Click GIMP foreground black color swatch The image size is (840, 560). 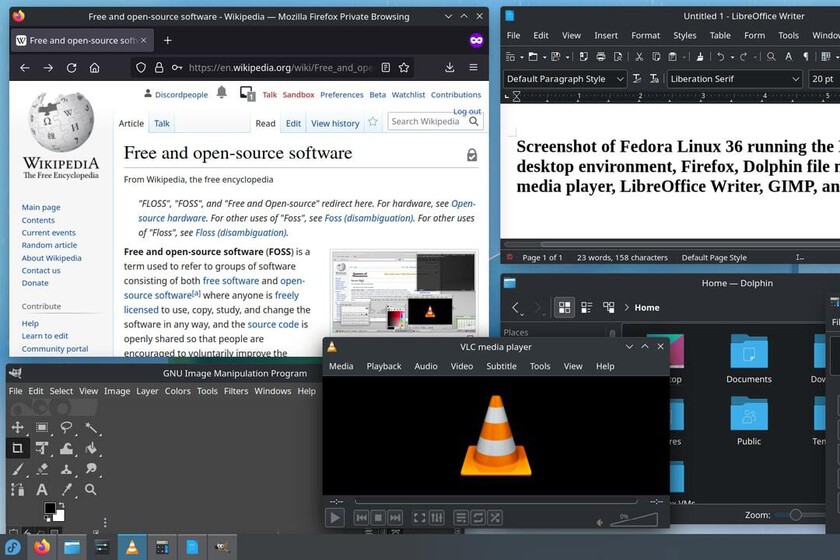pos(50,508)
